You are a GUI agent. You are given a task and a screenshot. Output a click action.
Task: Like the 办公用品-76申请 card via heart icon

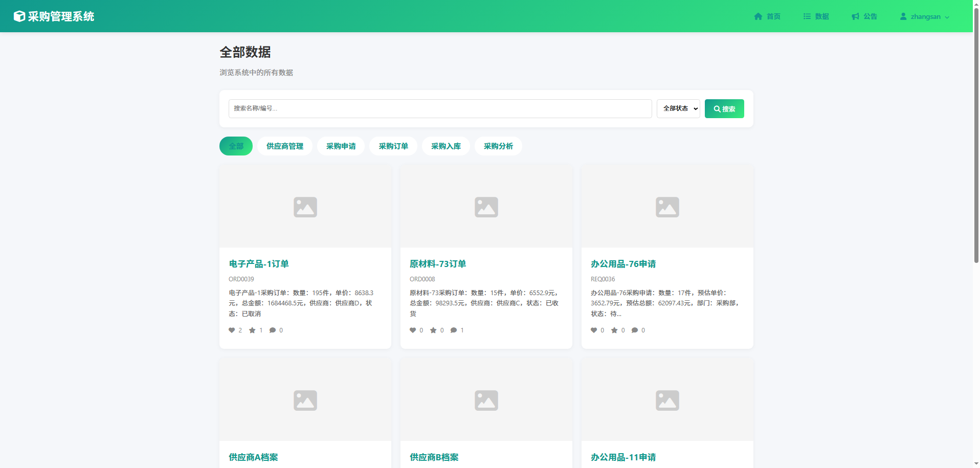pos(594,330)
